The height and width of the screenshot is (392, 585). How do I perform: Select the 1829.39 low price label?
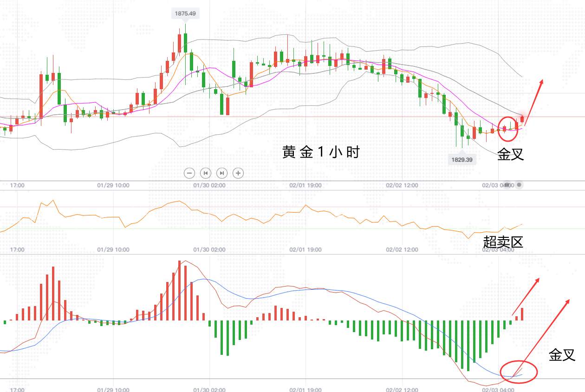coord(461,160)
